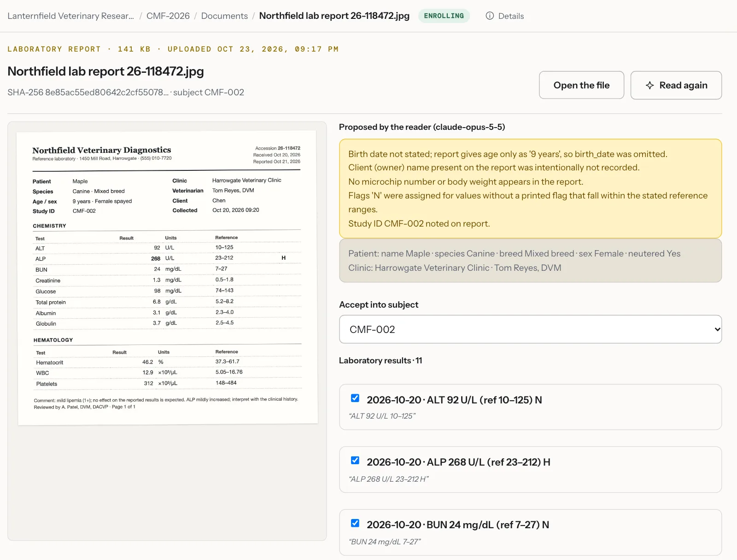Click the note about no microchip number

(x=466, y=181)
